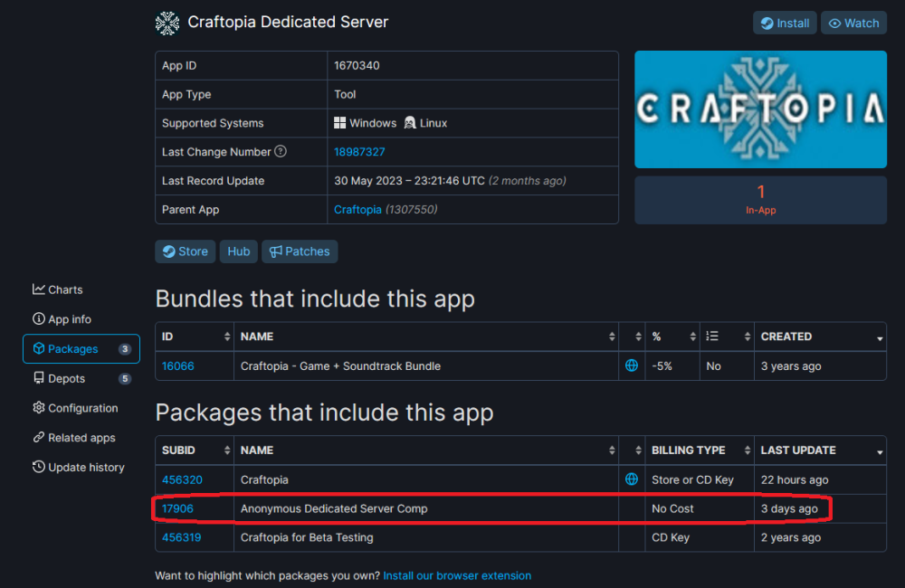905x588 pixels.
Task: Click the Craftopia - Game + Soundtrack Bundle cell
Action: [x=426, y=365]
